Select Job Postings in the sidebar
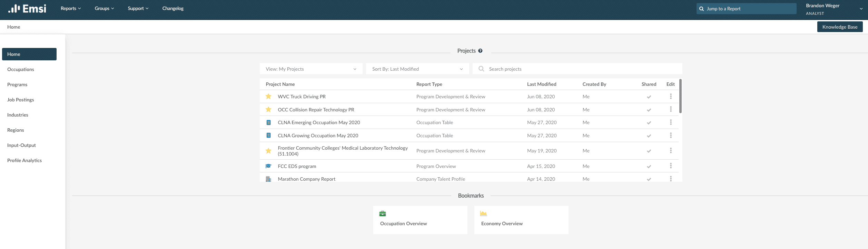 coord(21,100)
